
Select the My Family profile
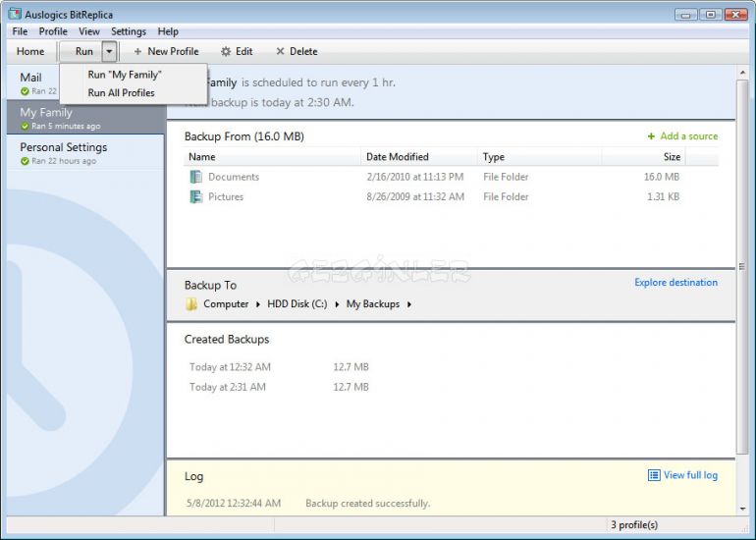point(85,117)
